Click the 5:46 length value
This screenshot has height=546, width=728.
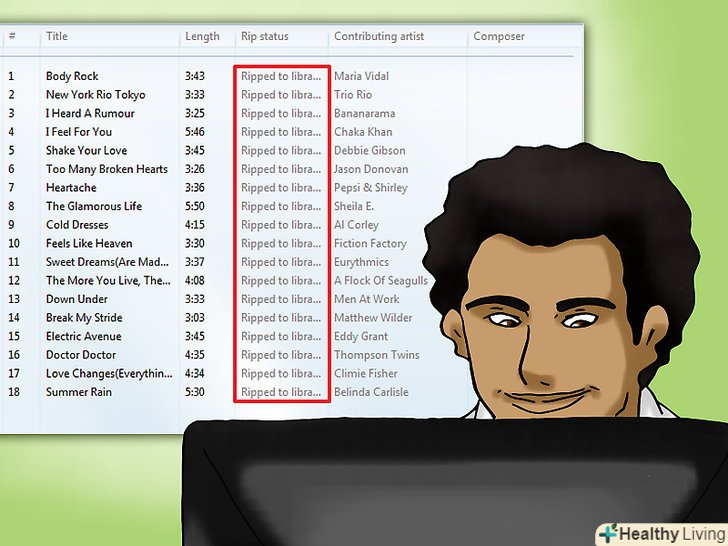click(195, 132)
